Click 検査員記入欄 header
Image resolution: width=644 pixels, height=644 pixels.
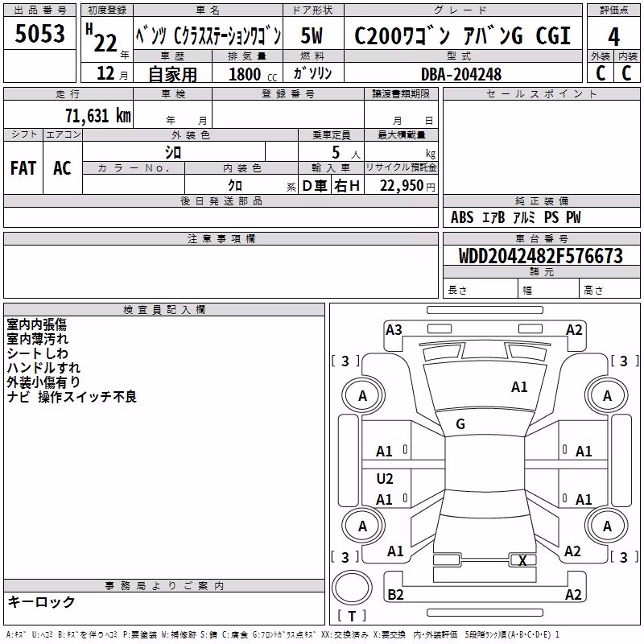pos(164,310)
